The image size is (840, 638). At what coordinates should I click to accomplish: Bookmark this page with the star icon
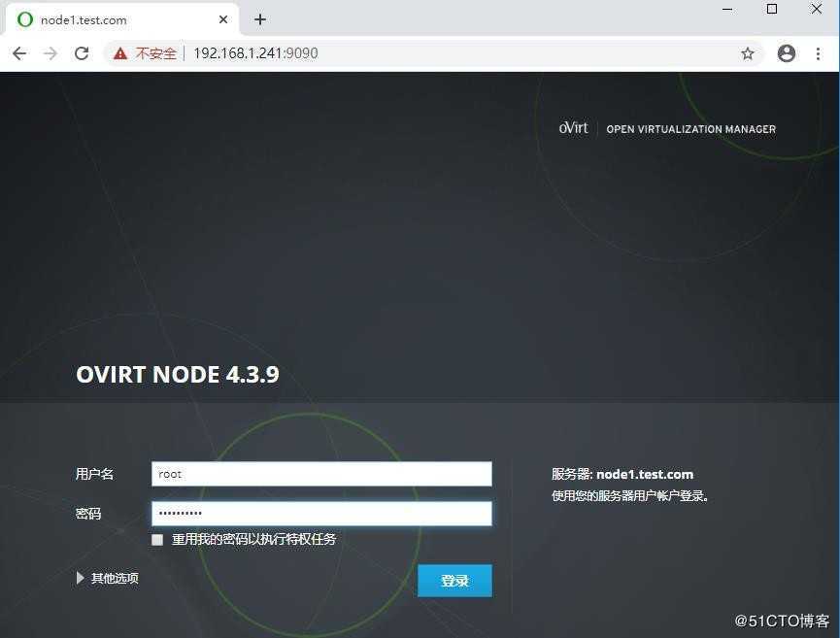748,53
